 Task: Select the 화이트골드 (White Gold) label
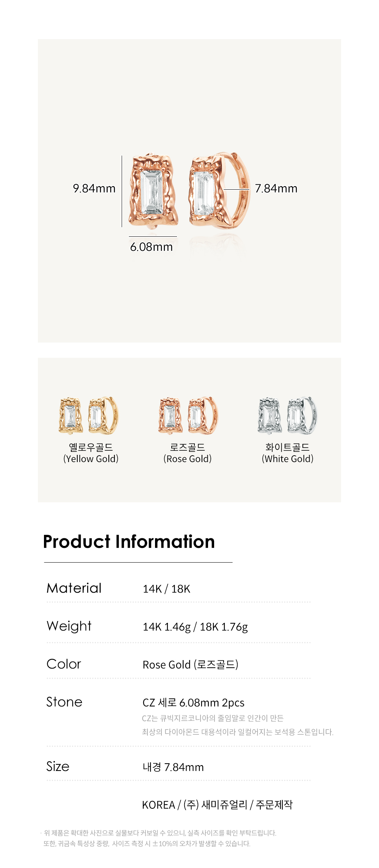(x=288, y=453)
